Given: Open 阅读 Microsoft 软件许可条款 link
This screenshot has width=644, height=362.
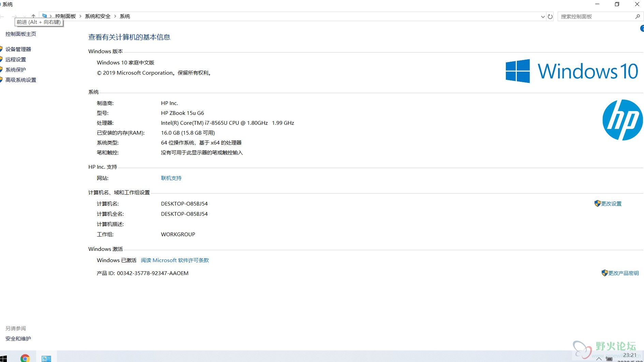Looking at the screenshot, I should (x=175, y=260).
